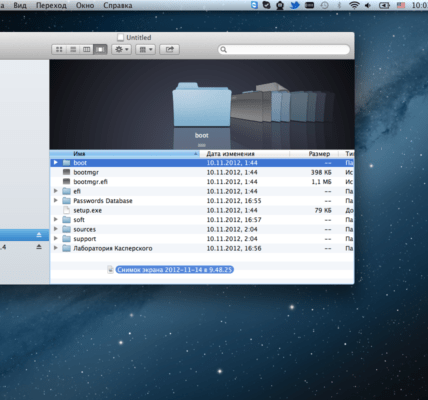Open the arrange items dropdown

146,50
